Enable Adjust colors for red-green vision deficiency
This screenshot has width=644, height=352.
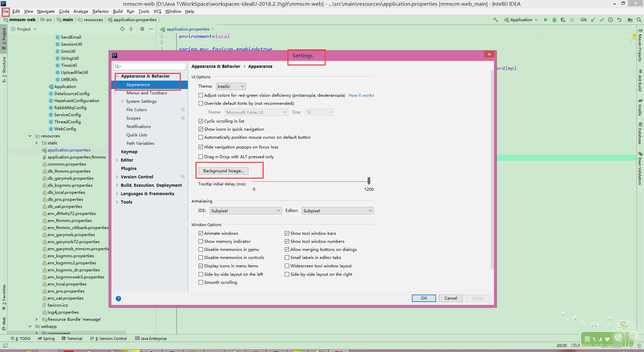pyautogui.click(x=201, y=95)
